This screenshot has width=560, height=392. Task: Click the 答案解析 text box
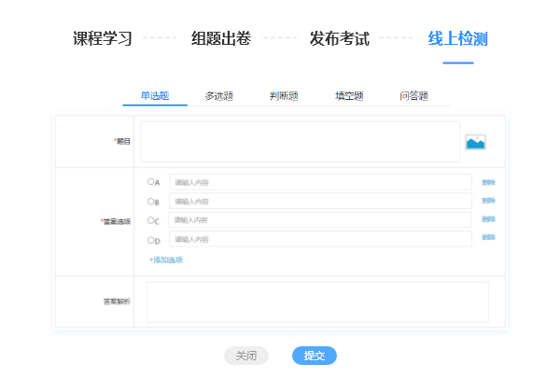point(317,301)
